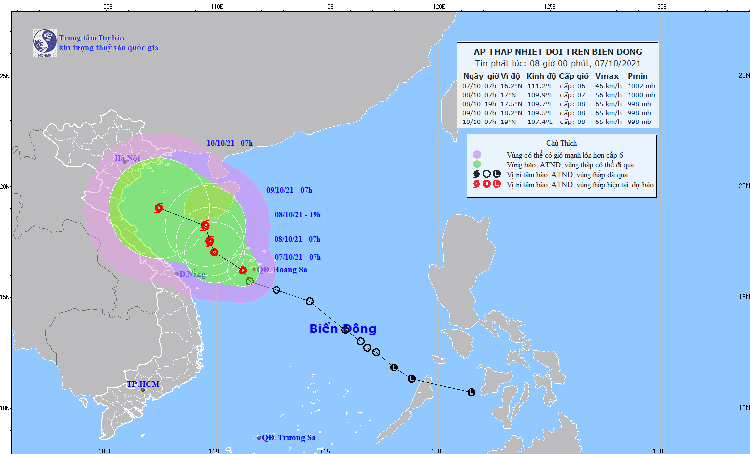This screenshot has height=454, width=750.
Task: Click the red forecast-position icons in the legend
Action: coord(486,184)
